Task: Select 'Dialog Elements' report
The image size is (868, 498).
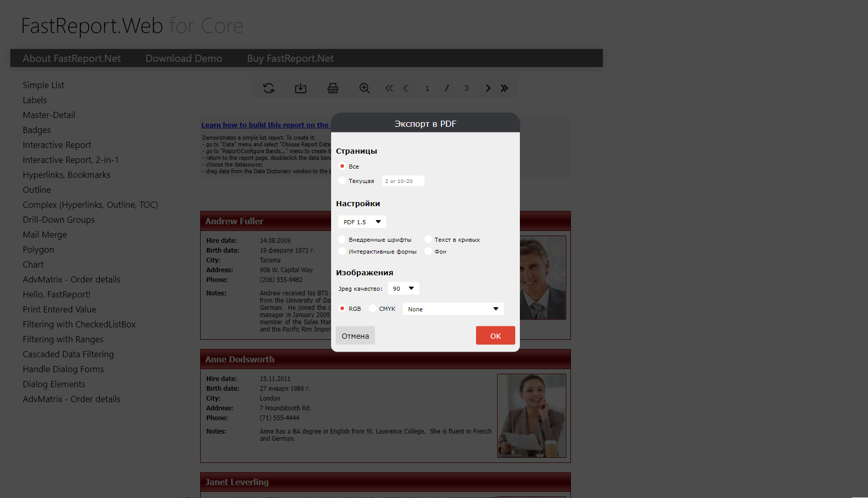Action: (x=54, y=384)
